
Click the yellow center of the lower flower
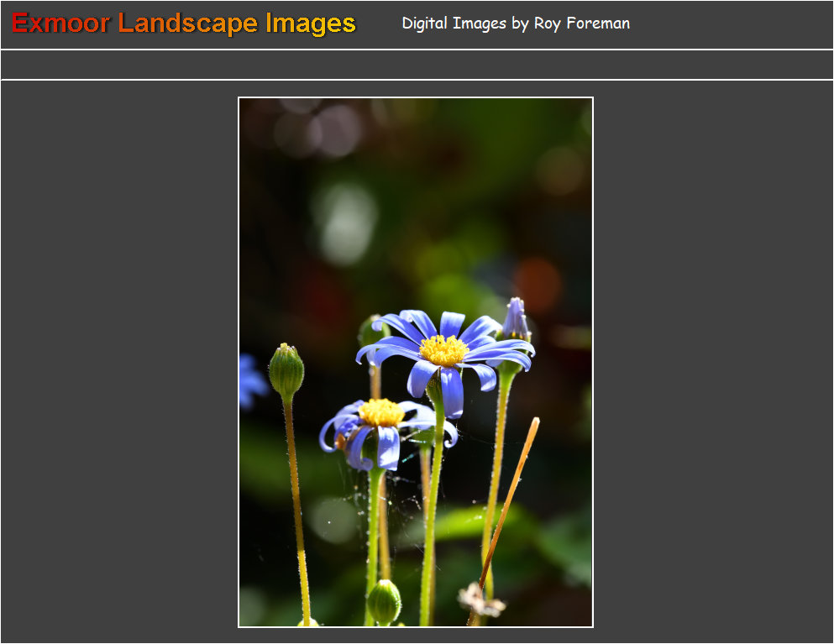[x=382, y=412]
